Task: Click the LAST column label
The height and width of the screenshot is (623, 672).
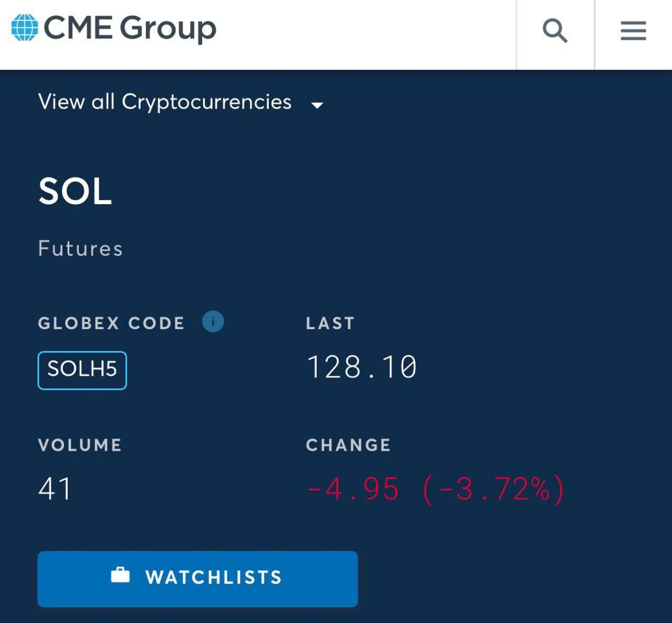Action: pos(331,323)
